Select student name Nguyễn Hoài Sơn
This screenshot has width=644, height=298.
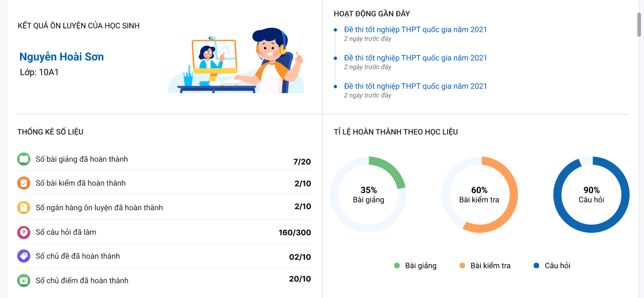(x=62, y=57)
